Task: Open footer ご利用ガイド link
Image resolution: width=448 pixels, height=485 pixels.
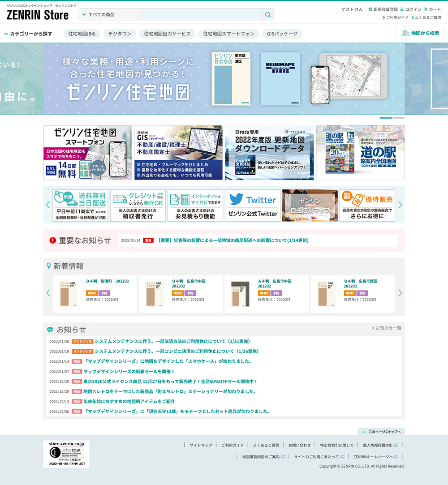Action: click(233, 445)
